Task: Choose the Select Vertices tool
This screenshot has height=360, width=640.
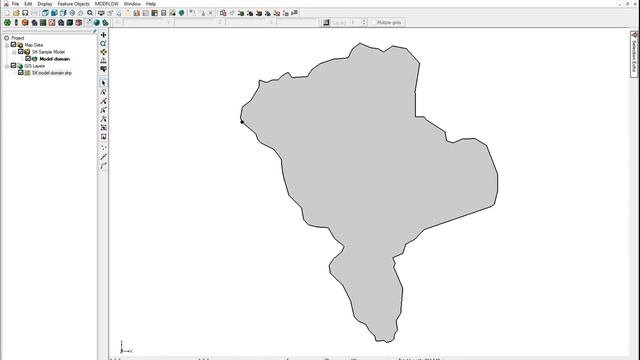Action: pos(103,101)
